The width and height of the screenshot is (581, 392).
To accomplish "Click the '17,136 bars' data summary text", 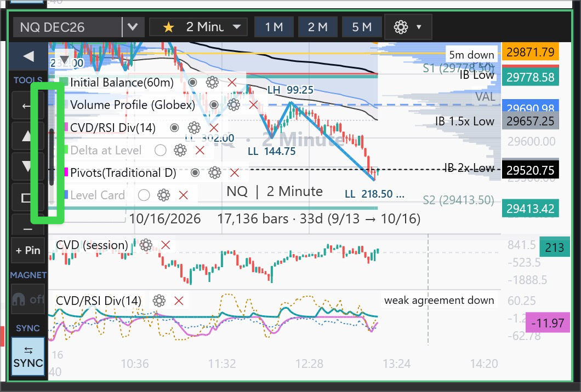I will [x=253, y=219].
